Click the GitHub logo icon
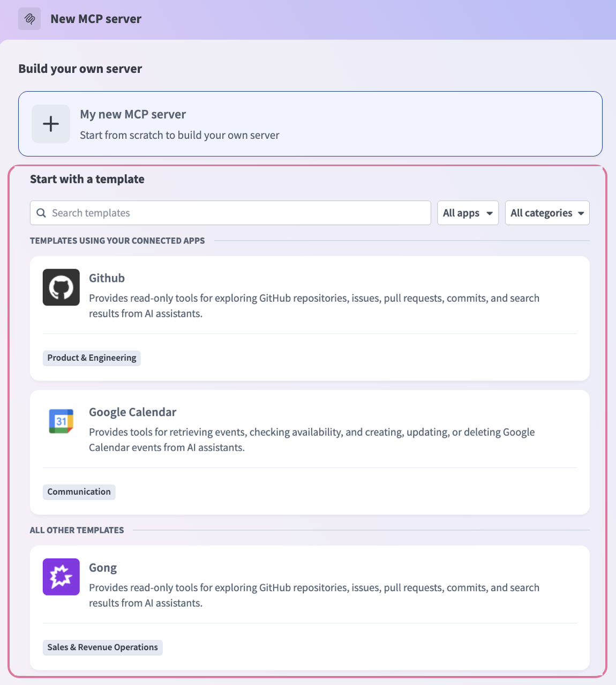Viewport: 616px width, 685px height. (61, 287)
